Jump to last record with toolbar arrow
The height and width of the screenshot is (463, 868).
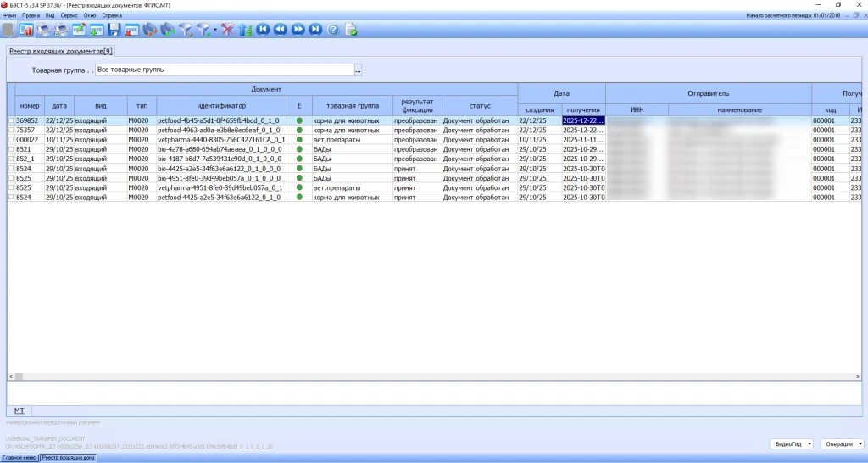[315, 30]
